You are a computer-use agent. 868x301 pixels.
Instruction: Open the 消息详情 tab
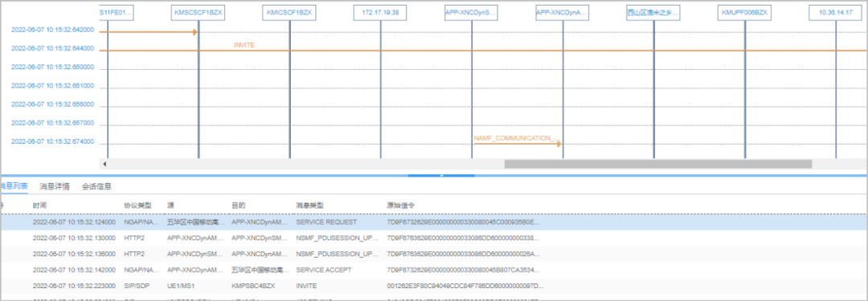[55, 186]
